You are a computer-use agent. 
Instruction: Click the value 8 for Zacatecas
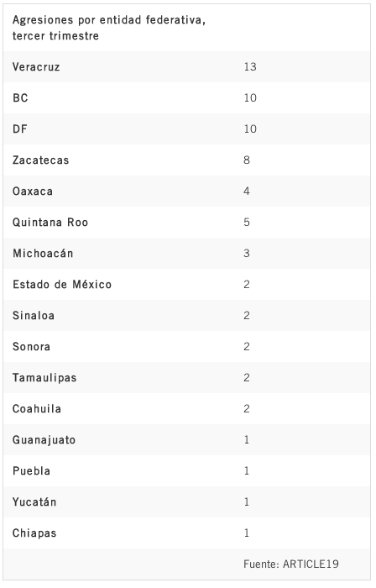pyautogui.click(x=247, y=160)
